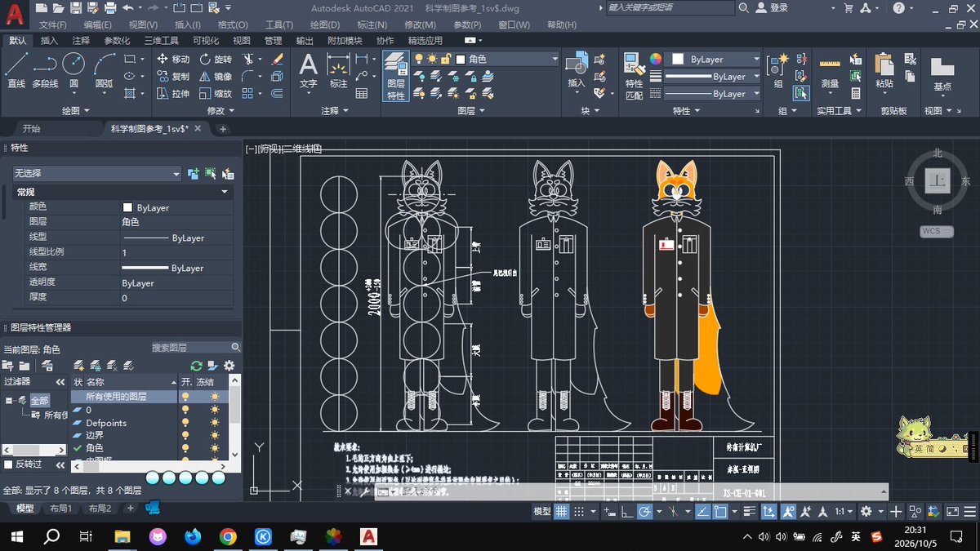Toggle on/off bulb for 边界 layer
980x551 pixels.
click(185, 435)
